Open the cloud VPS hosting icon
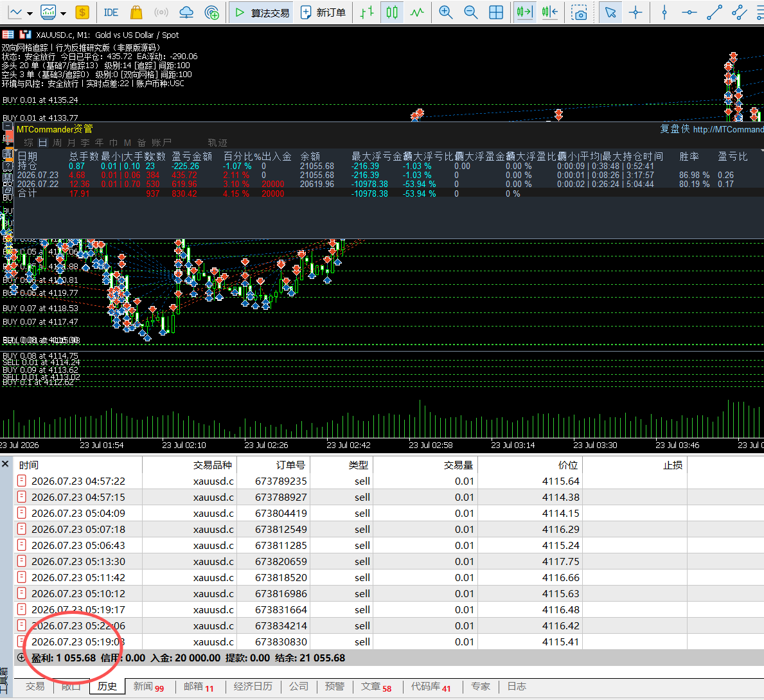This screenshot has height=700, width=764. (186, 12)
